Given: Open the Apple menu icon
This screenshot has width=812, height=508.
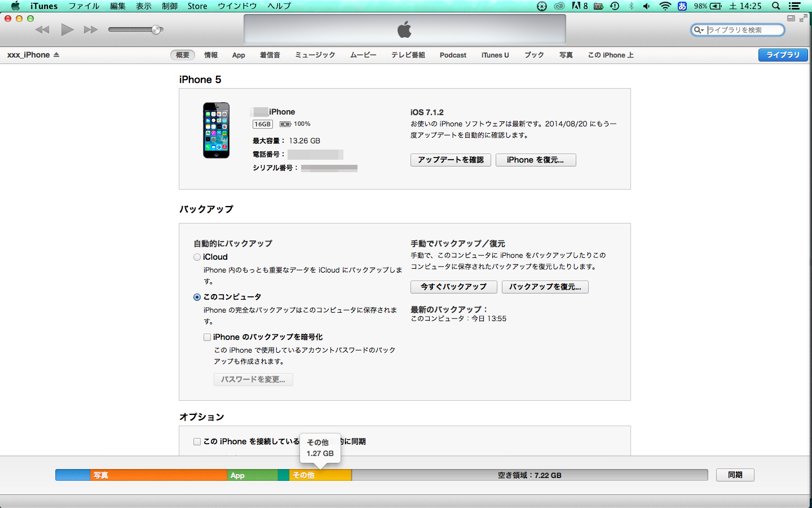Looking at the screenshot, I should tap(15, 6).
